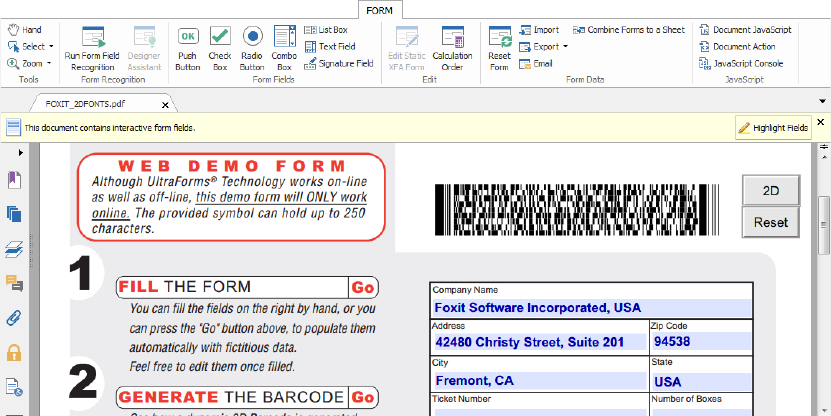Add a Check Box field
Viewport: 831px width, 416px height.
tap(220, 48)
